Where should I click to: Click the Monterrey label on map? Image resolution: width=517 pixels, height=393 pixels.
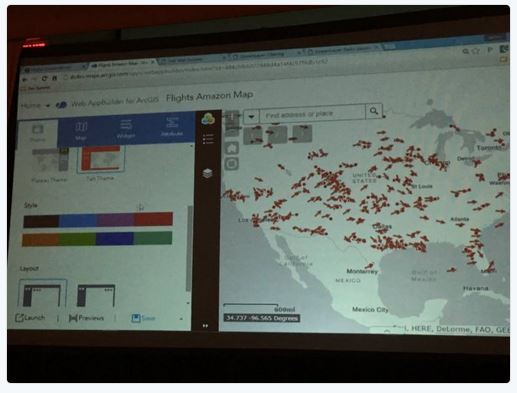click(x=362, y=271)
